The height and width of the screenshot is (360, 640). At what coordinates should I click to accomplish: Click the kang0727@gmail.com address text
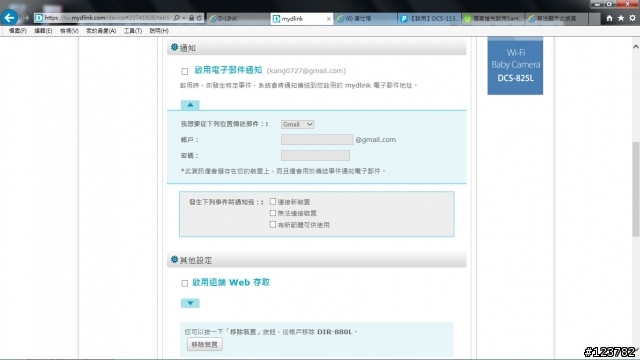pos(306,71)
